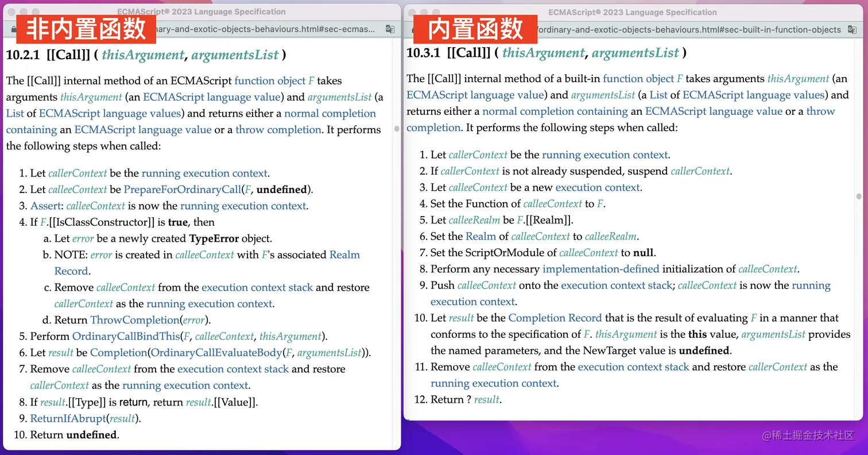Open 'normal completion containing' link in right window
Image resolution: width=868 pixels, height=455 pixels.
point(555,111)
